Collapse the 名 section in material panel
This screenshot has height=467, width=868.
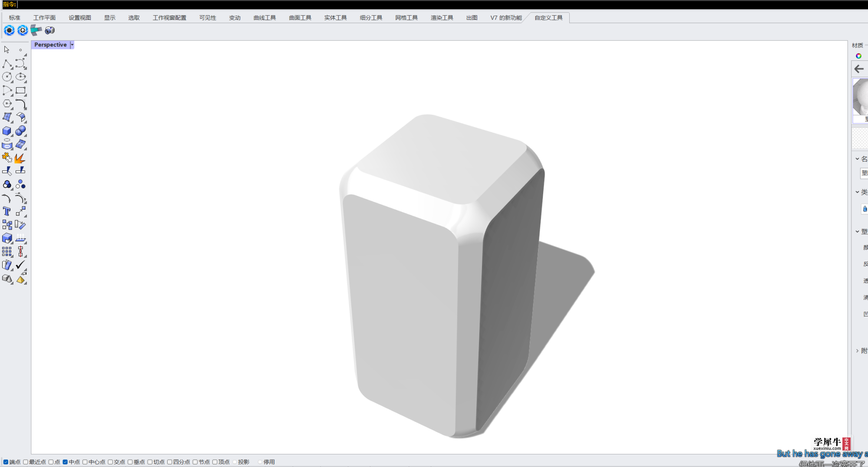[x=857, y=159]
